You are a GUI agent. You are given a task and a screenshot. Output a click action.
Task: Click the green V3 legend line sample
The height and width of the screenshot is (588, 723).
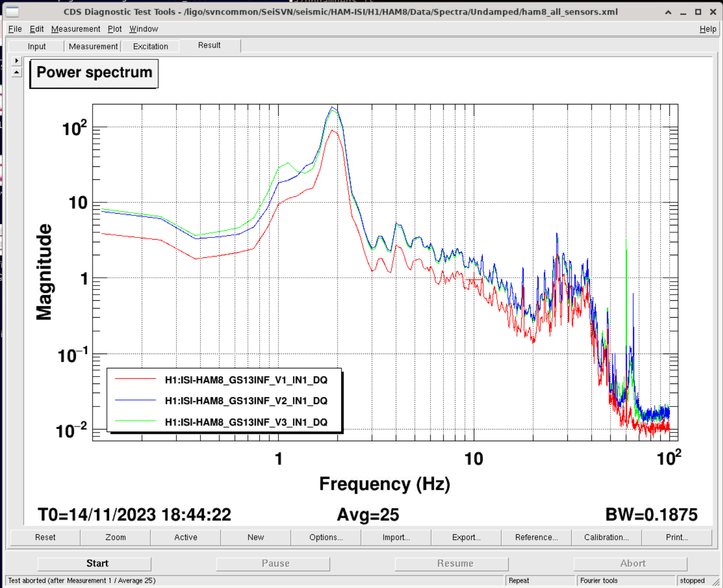[x=135, y=421]
